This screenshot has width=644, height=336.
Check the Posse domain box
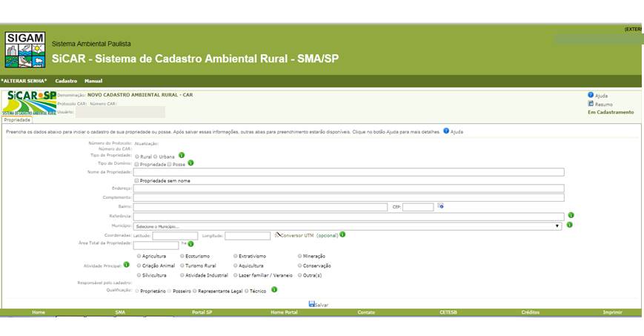pos(169,164)
